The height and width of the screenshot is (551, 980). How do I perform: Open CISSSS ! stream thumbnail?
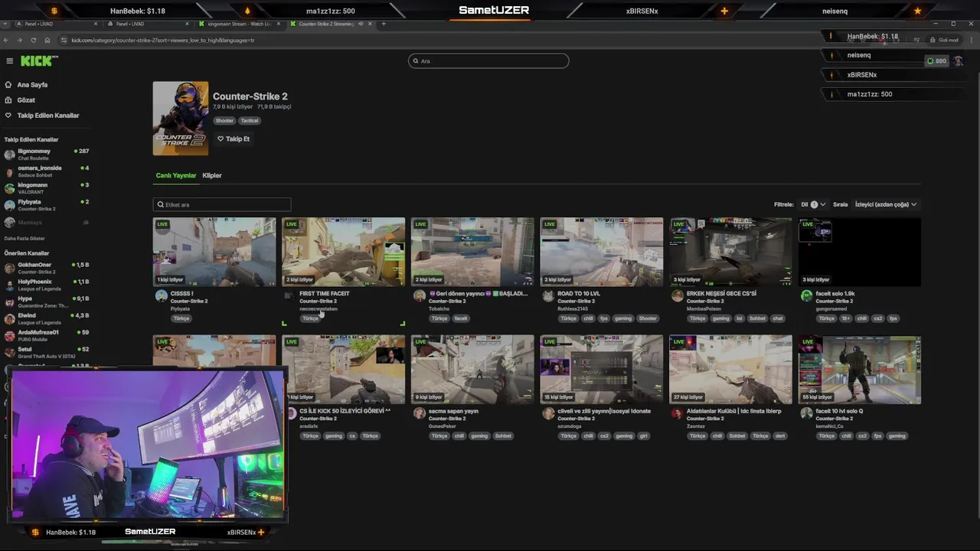[214, 252]
